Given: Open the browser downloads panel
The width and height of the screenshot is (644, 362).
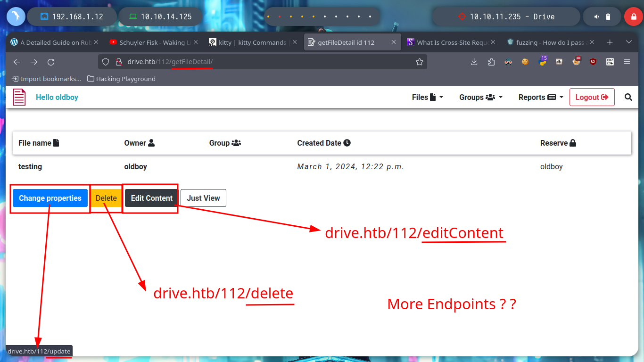Looking at the screenshot, I should (474, 62).
